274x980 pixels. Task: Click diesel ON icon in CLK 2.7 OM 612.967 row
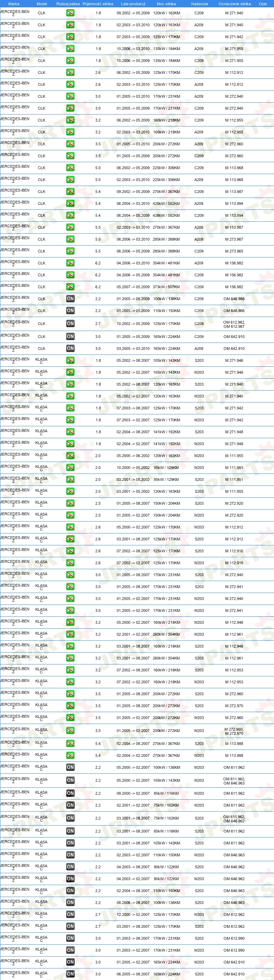pyautogui.click(x=70, y=324)
